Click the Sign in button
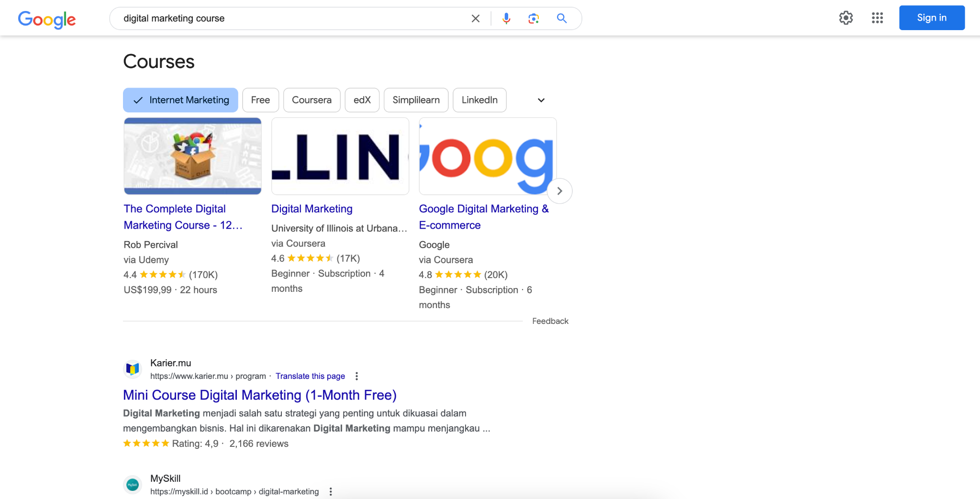This screenshot has width=980, height=499. (x=932, y=18)
